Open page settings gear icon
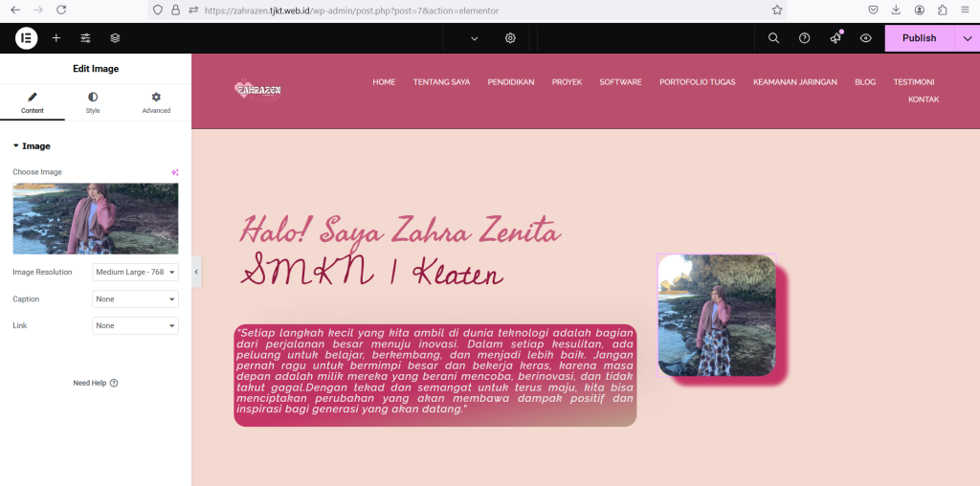Image resolution: width=980 pixels, height=486 pixels. [x=510, y=38]
